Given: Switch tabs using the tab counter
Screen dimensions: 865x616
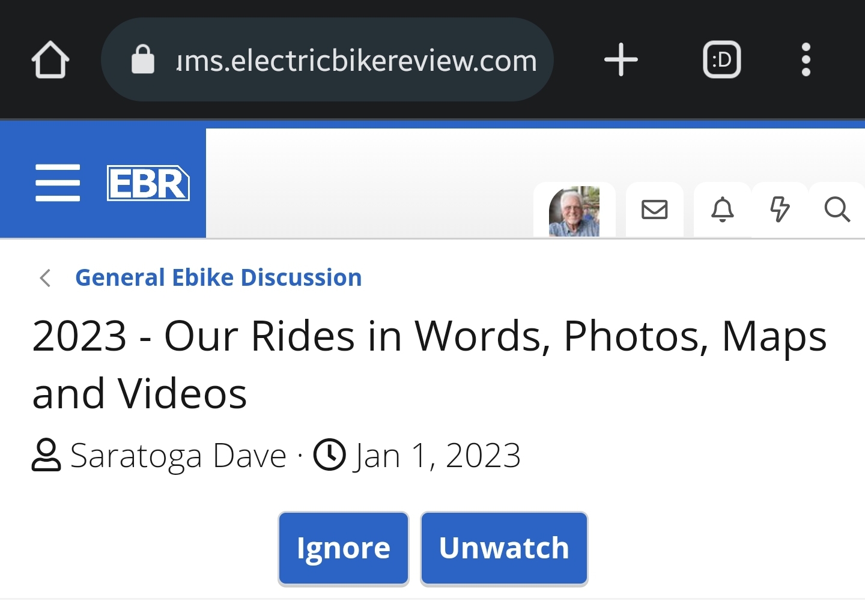Looking at the screenshot, I should pyautogui.click(x=721, y=59).
